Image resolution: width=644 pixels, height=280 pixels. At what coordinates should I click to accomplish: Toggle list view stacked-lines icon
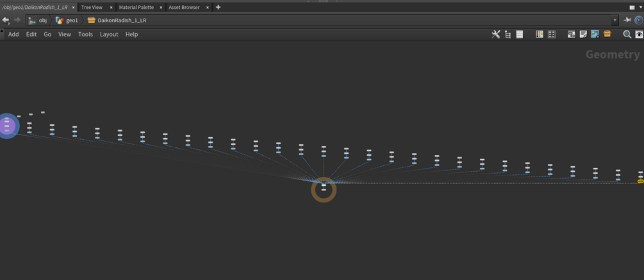pyautogui.click(x=520, y=35)
